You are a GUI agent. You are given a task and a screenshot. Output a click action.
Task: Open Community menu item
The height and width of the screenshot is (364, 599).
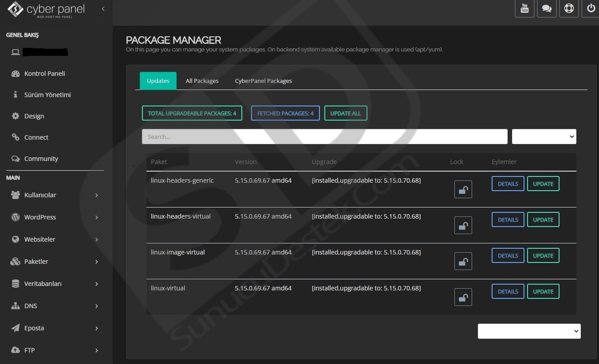[41, 159]
